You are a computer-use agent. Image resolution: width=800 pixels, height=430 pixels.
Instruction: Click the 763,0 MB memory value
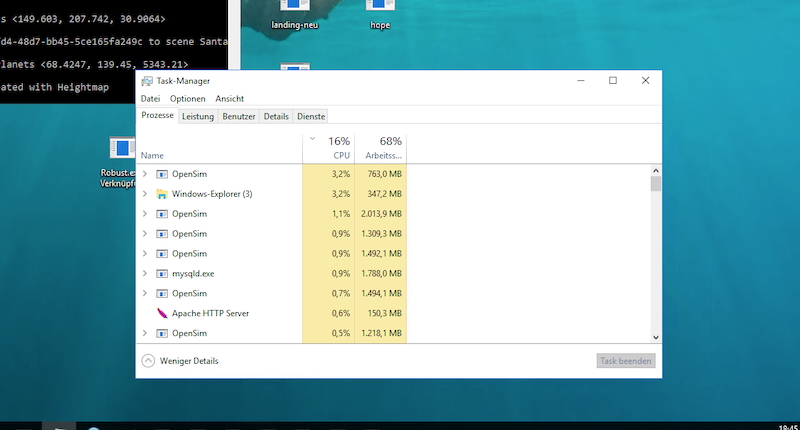[385, 174]
